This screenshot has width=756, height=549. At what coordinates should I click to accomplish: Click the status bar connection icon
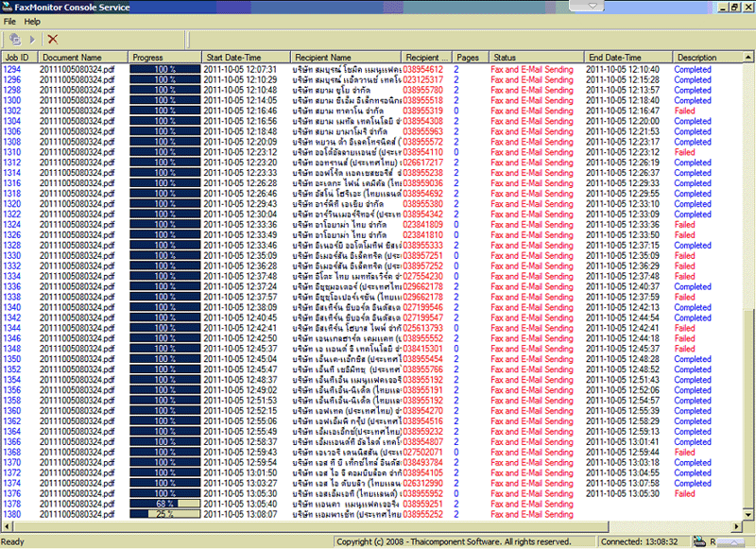click(x=699, y=541)
